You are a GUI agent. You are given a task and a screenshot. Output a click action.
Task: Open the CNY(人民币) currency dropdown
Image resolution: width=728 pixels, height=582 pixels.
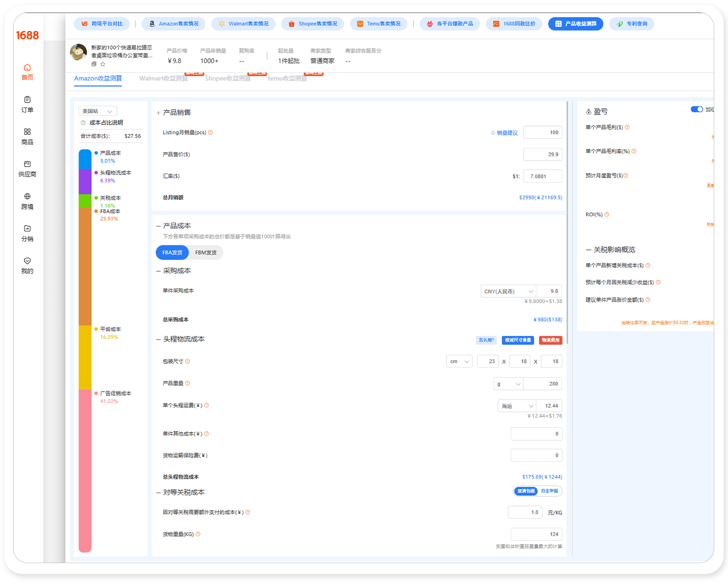coord(508,291)
